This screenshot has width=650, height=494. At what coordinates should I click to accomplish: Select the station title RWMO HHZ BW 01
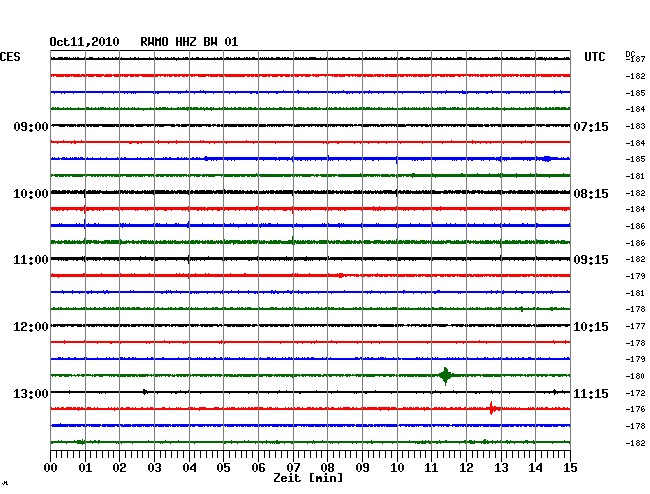[x=189, y=42]
